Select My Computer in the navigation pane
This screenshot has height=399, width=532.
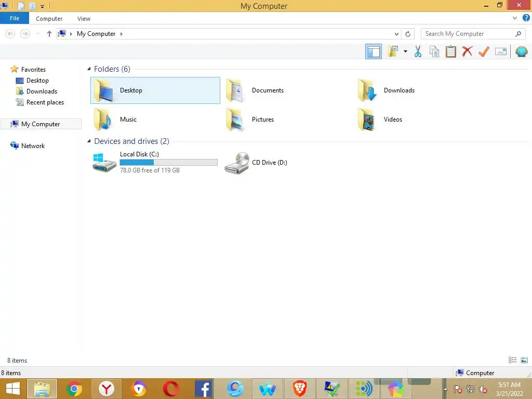click(x=41, y=124)
